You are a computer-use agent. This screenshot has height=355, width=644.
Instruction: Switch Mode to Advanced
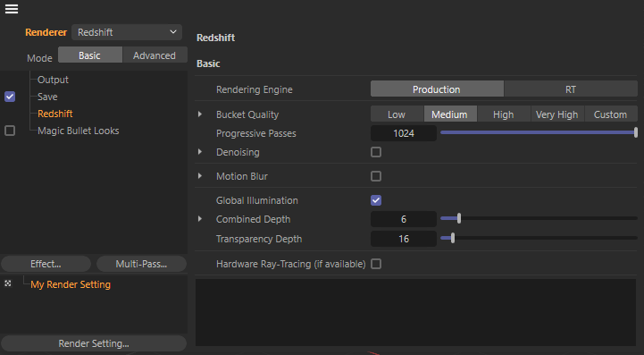(x=155, y=55)
